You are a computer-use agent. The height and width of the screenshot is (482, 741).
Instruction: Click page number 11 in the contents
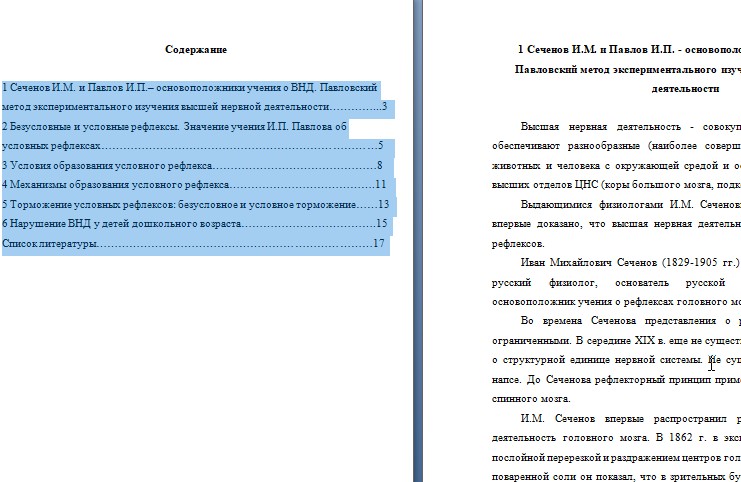click(380, 185)
